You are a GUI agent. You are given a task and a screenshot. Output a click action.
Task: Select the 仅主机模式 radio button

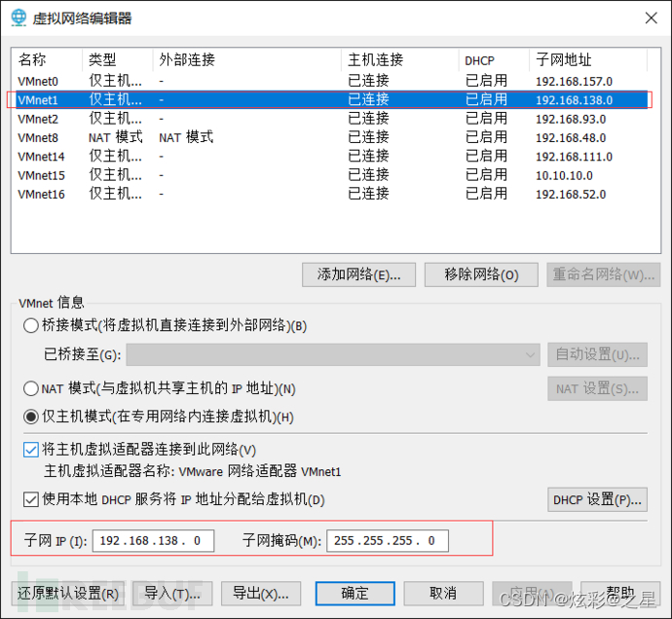31,417
